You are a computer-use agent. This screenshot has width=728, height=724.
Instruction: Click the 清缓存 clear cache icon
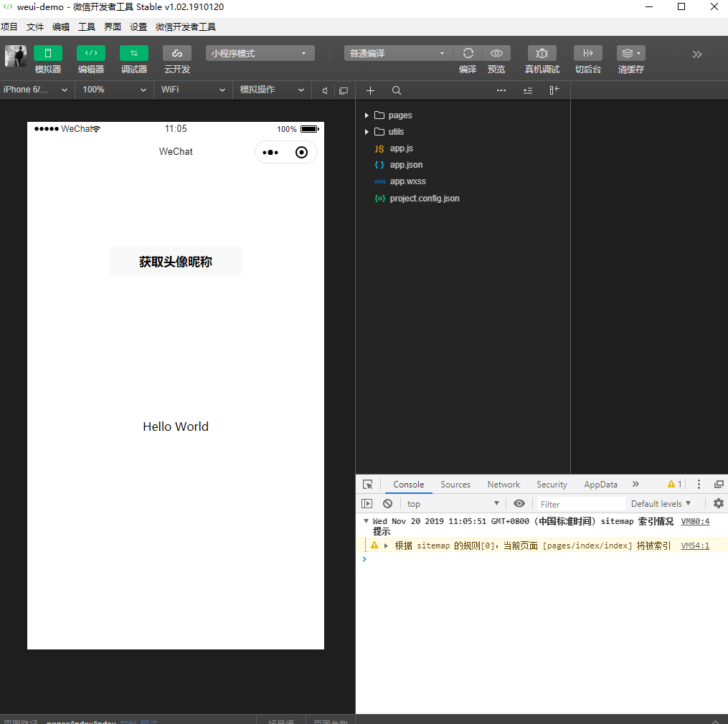tap(631, 53)
